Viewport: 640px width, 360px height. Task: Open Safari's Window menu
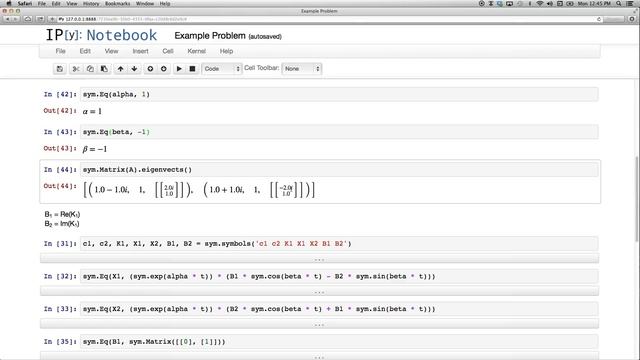click(145, 4)
